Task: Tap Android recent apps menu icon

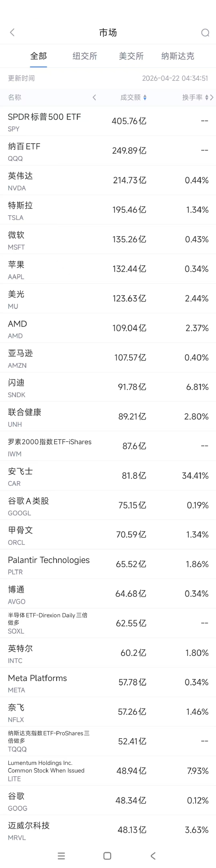Action: [61, 856]
